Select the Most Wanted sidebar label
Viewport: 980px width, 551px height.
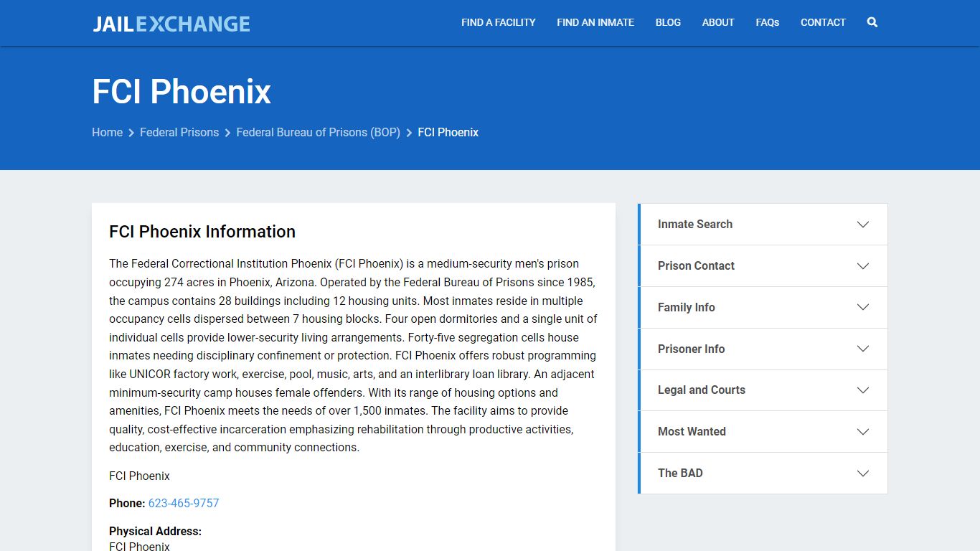[692, 431]
